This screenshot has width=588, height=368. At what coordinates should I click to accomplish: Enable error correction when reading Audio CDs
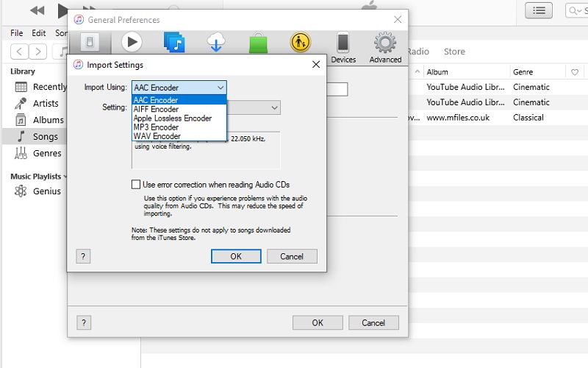pyautogui.click(x=136, y=185)
